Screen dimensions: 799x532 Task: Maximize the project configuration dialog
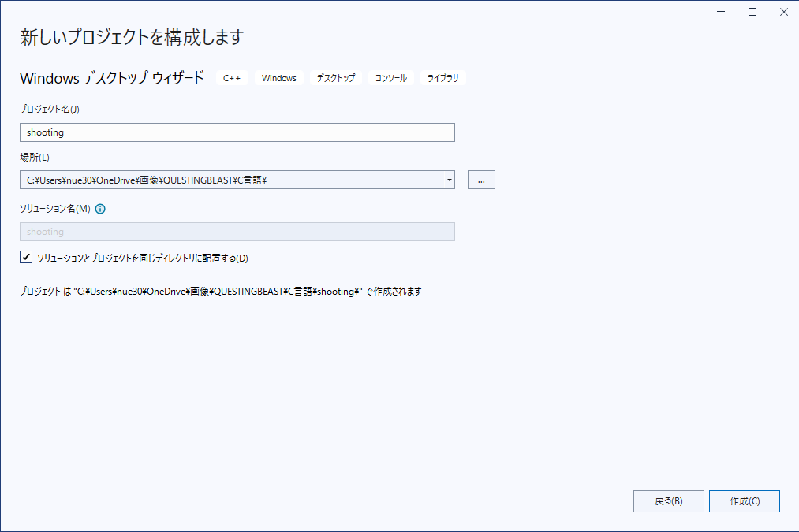[x=751, y=12]
